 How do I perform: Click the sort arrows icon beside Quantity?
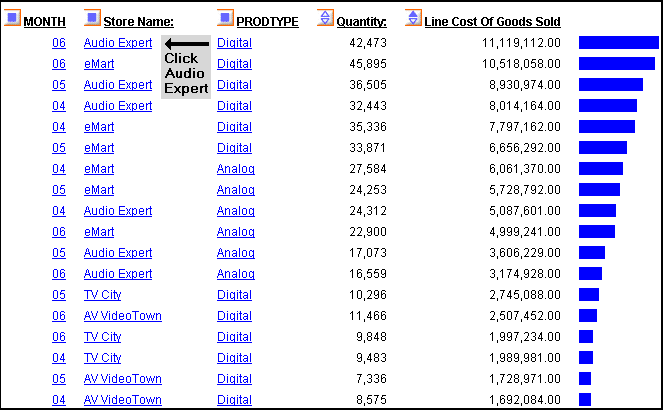click(325, 18)
